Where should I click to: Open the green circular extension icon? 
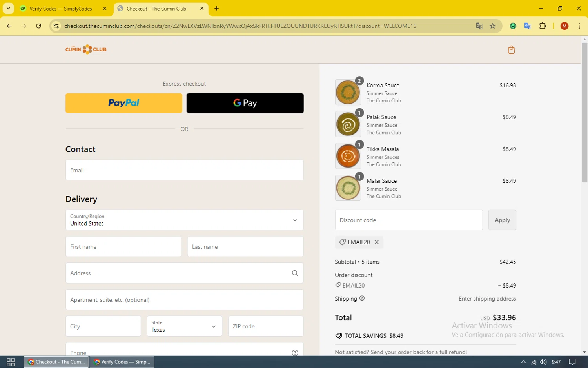513,26
